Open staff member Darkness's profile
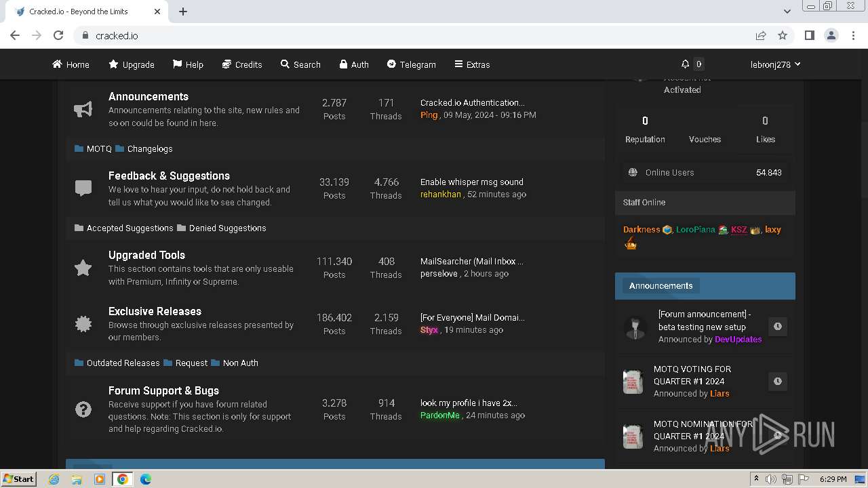The image size is (868, 488). click(x=642, y=229)
